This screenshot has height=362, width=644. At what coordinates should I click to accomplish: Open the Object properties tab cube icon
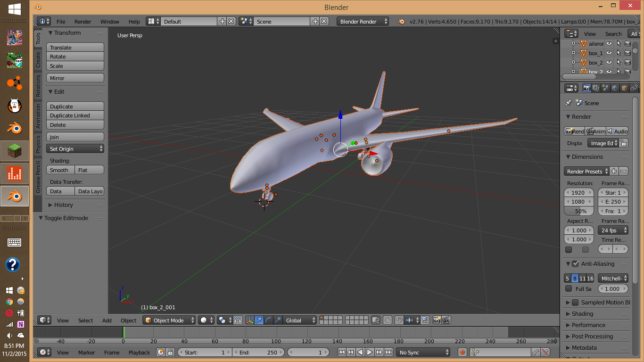tap(625, 88)
